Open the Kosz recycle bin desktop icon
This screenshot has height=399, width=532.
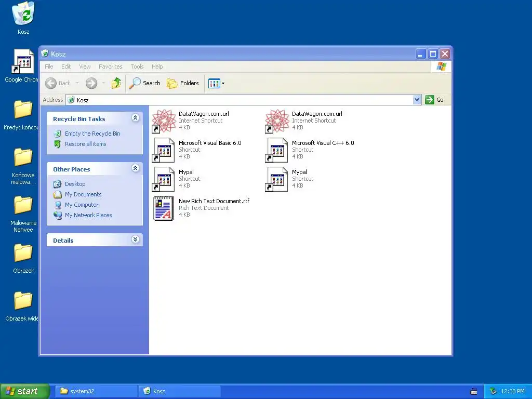(x=23, y=18)
